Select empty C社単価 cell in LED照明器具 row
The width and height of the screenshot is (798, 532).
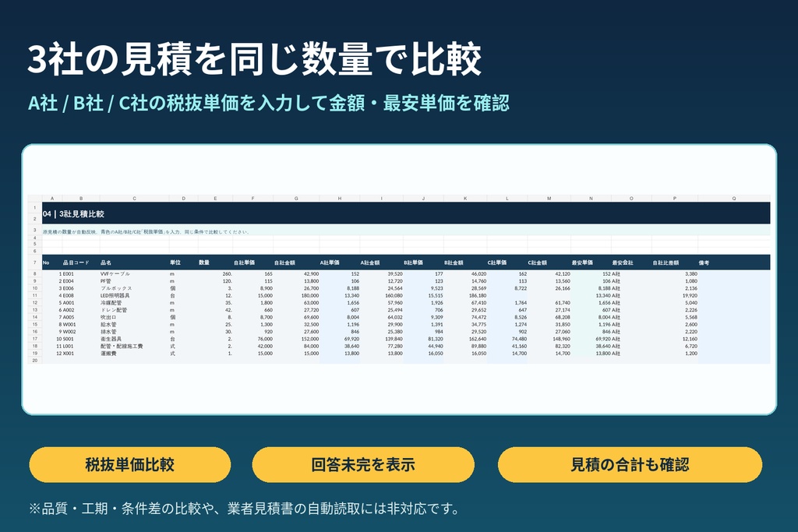(507, 295)
